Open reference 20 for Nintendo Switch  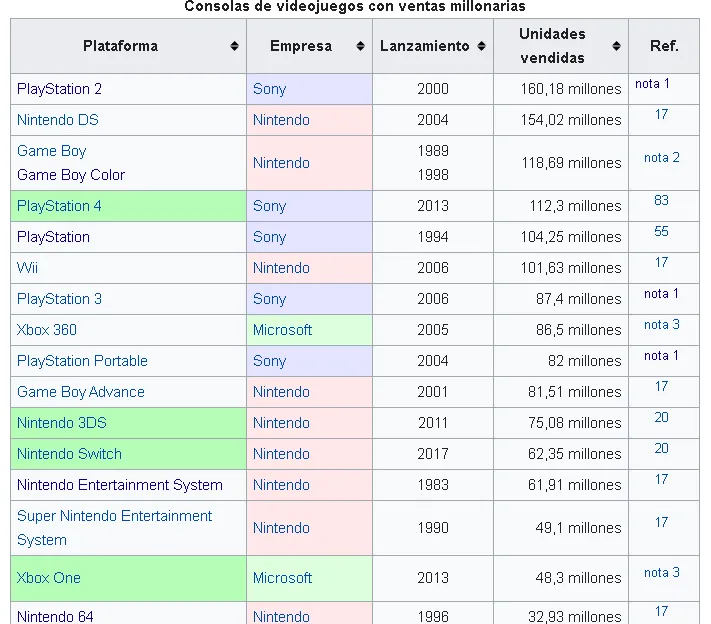point(661,448)
